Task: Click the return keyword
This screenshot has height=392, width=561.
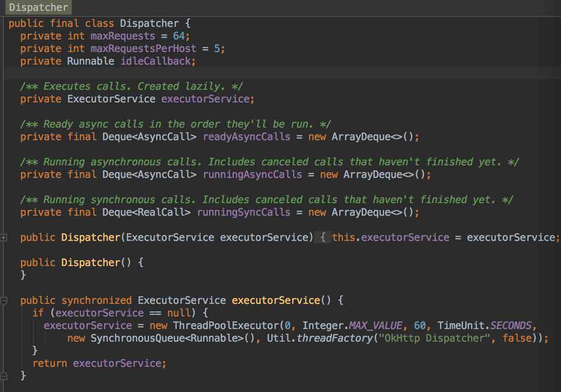Action: pos(50,363)
